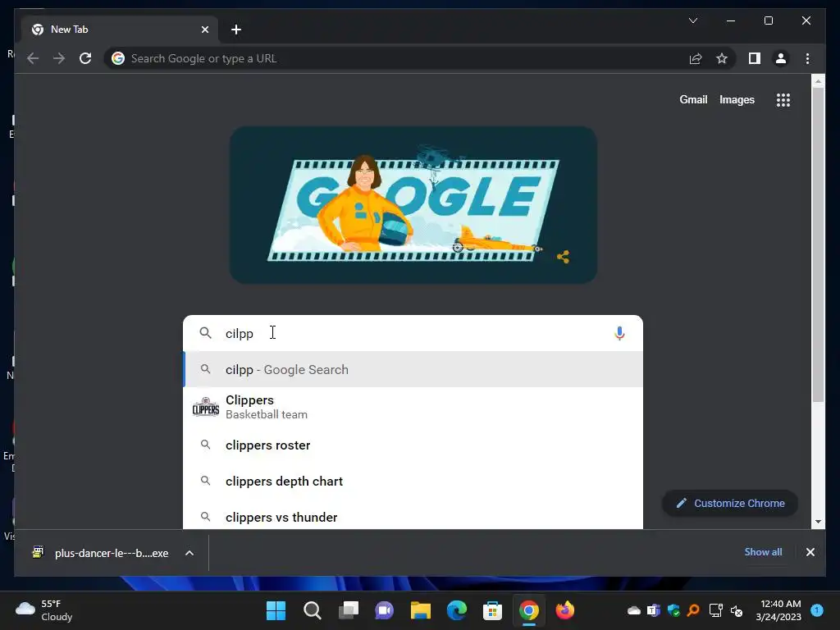Open the Windows Start menu
840x630 pixels.
[x=276, y=610]
